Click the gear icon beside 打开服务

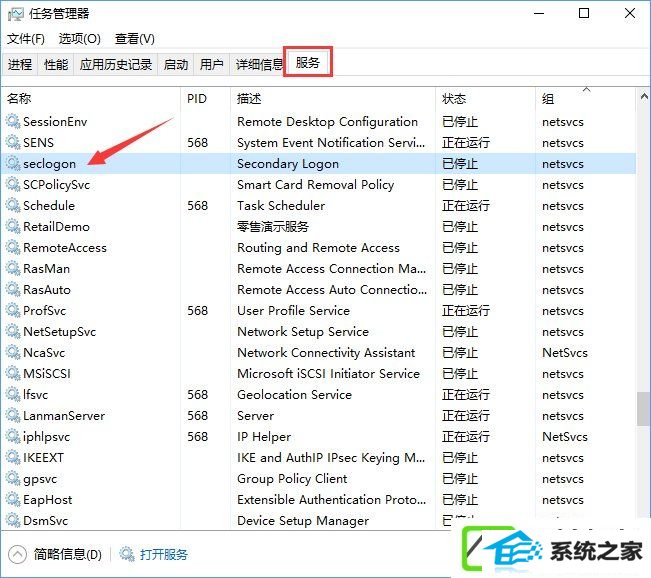(127, 554)
